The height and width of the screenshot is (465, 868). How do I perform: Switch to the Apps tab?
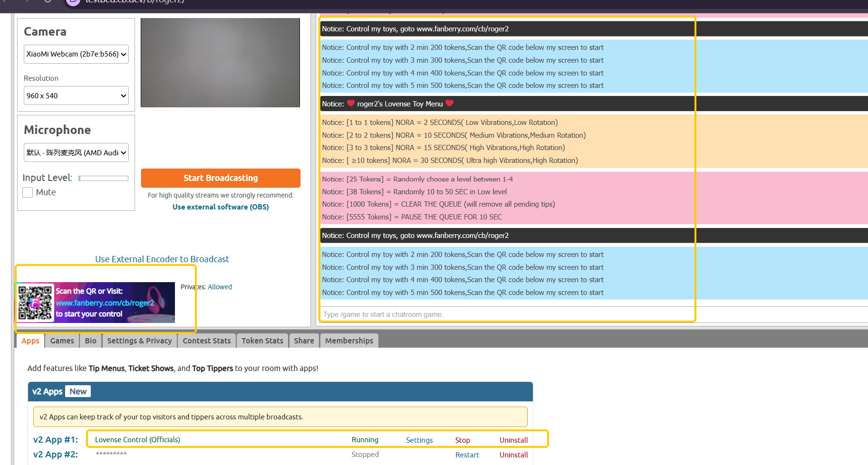pyautogui.click(x=30, y=341)
